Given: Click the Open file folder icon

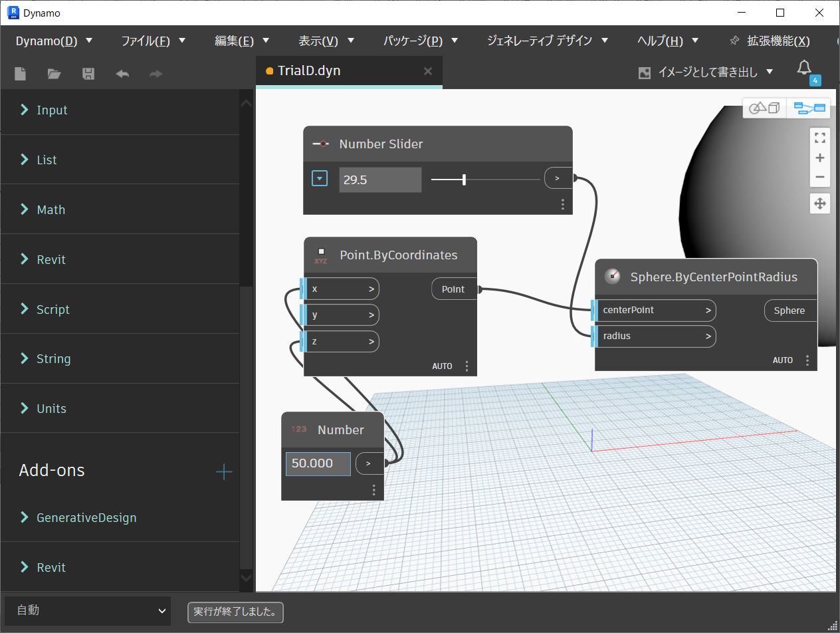Looking at the screenshot, I should (54, 74).
